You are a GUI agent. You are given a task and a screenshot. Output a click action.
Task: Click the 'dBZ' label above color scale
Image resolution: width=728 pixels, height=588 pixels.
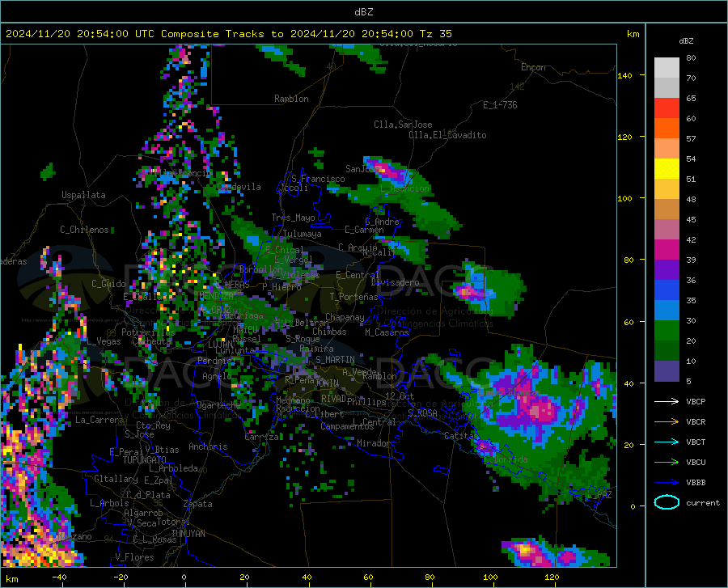point(686,40)
